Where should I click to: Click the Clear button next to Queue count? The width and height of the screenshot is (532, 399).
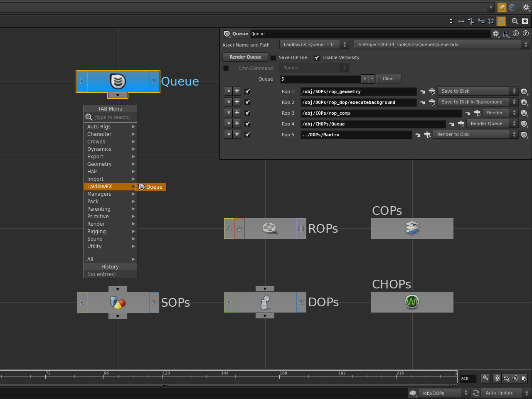388,79
